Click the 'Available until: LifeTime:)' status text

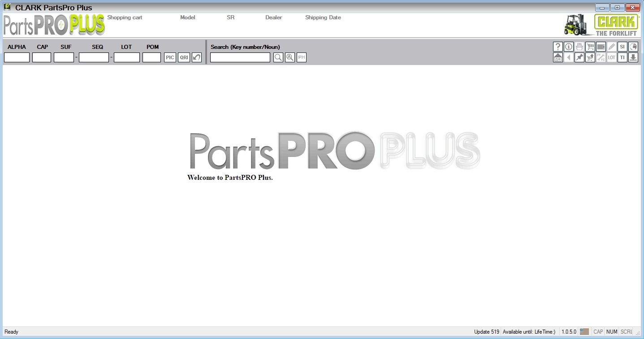tap(529, 332)
